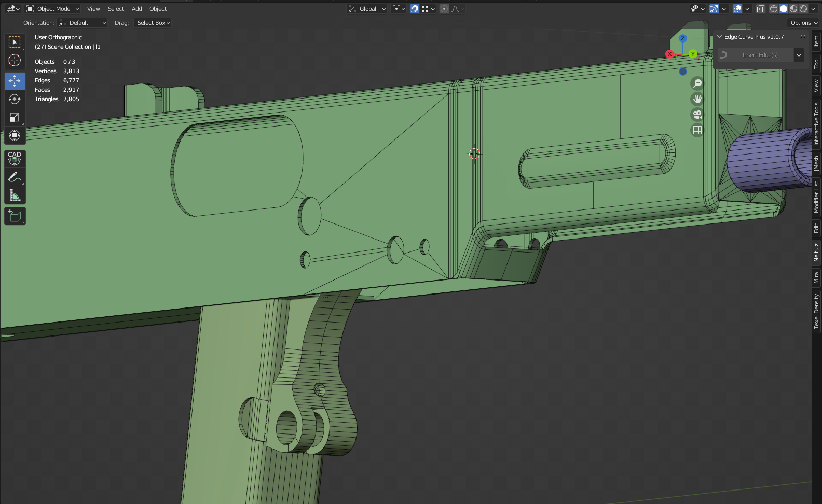Enable proportional editing toggle

coord(444,9)
